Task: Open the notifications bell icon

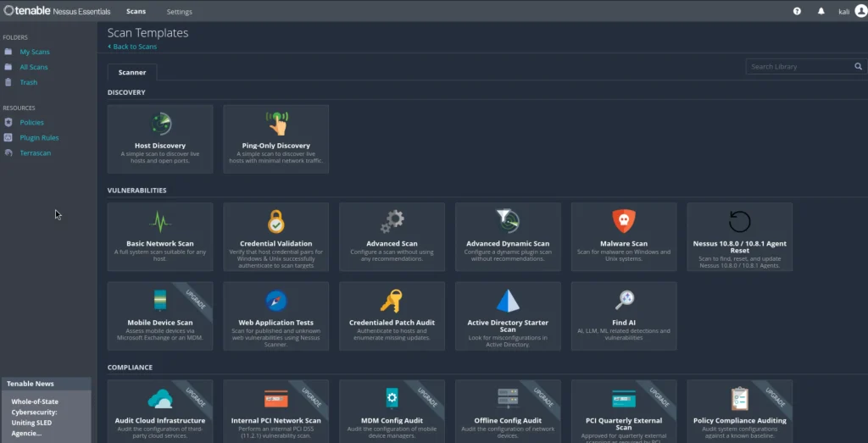Action: point(821,11)
